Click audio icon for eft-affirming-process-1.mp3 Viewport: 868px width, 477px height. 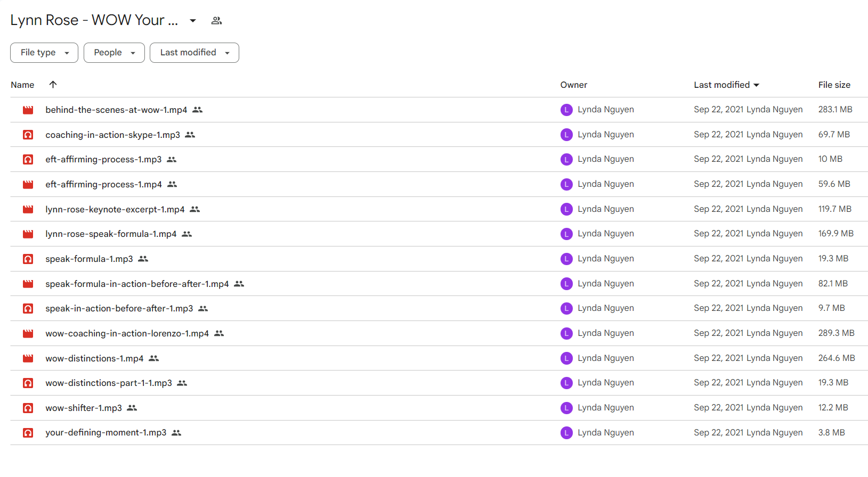click(x=28, y=159)
